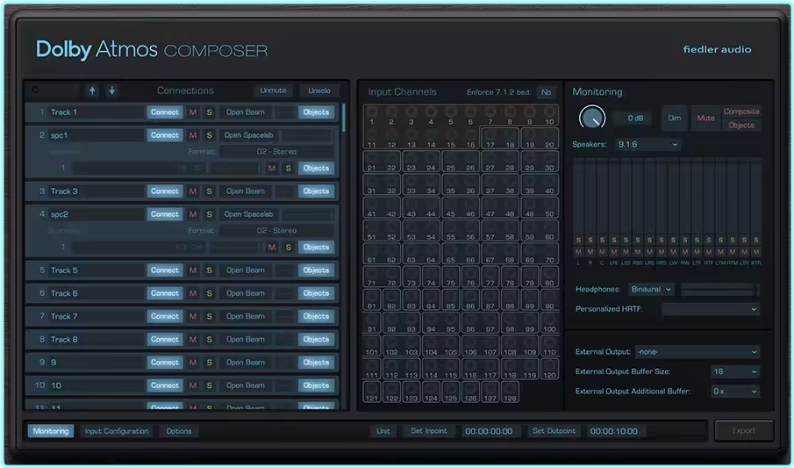Select input channel 37 cell
The image size is (794, 468).
pos(490,184)
